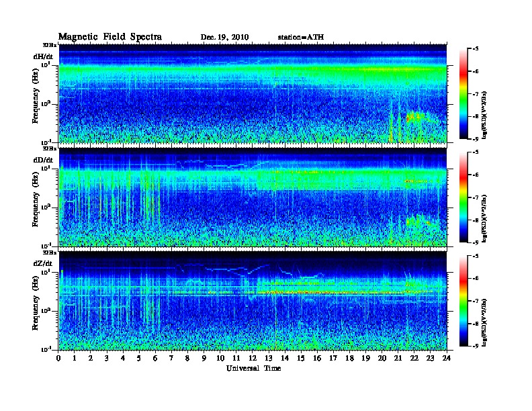Click the dZ/dt color scale bar

pos(463,301)
